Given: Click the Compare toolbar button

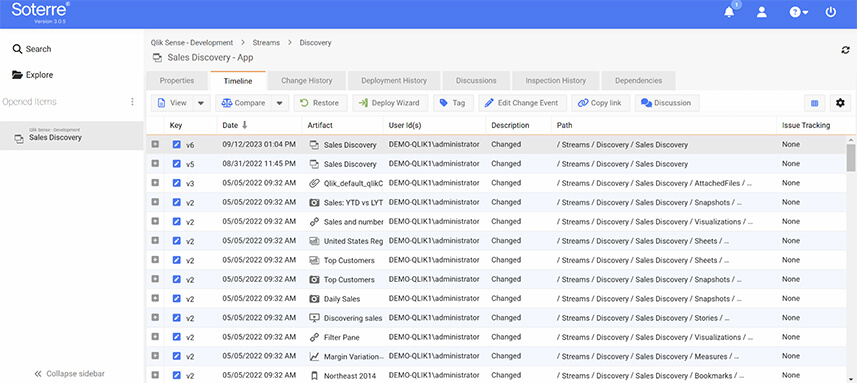Looking at the screenshot, I should point(243,103).
